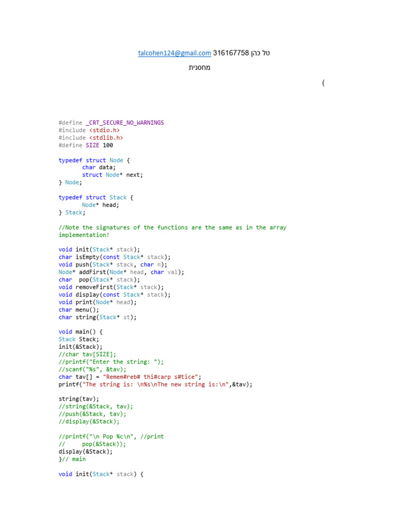Click the void main() { line
The height and width of the screenshot is (532, 399).
tap(81, 332)
